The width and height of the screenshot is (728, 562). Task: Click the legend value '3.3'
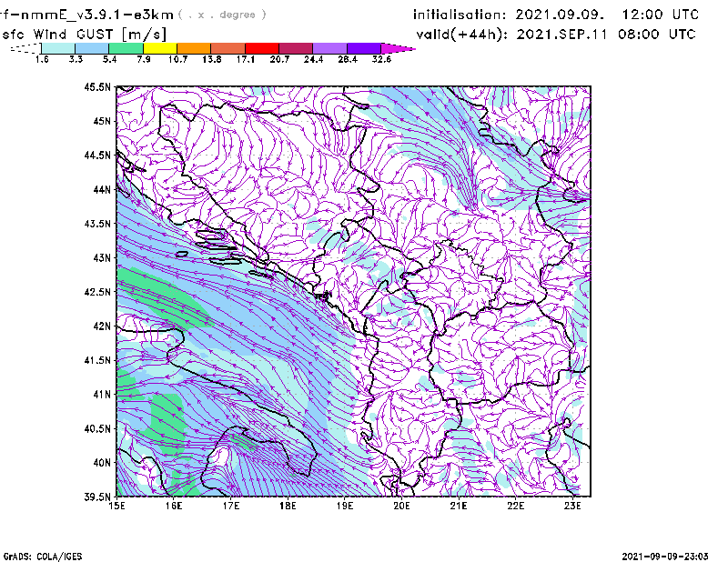pos(76,59)
